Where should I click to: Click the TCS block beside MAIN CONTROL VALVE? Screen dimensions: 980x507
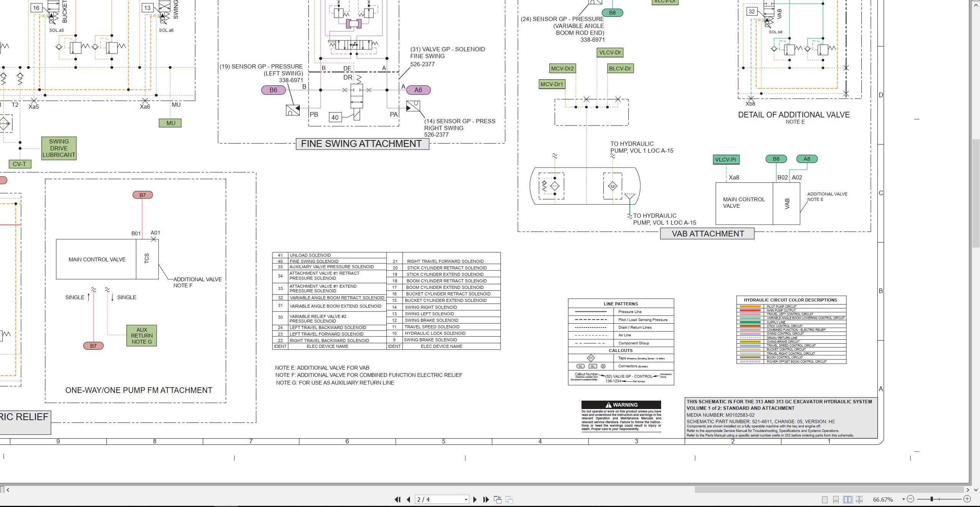point(147,259)
